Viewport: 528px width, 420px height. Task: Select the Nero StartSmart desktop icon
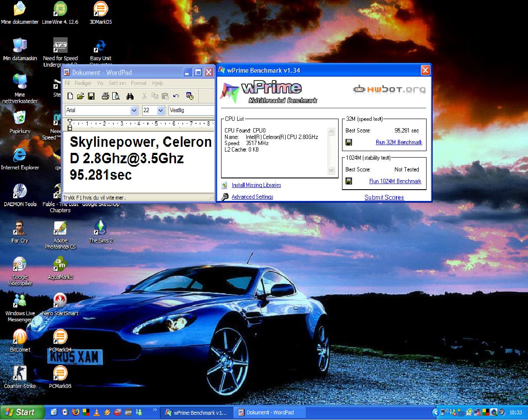60,304
